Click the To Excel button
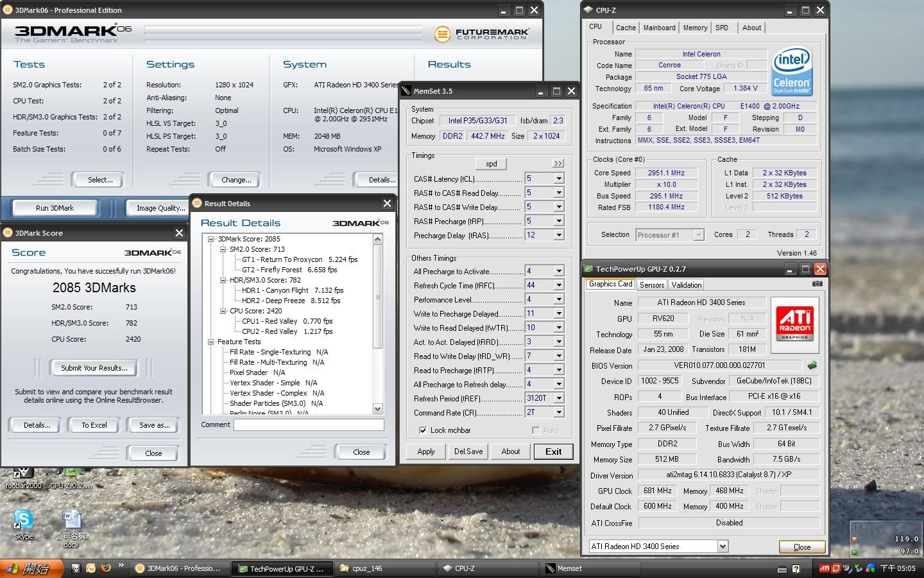 pos(94,425)
